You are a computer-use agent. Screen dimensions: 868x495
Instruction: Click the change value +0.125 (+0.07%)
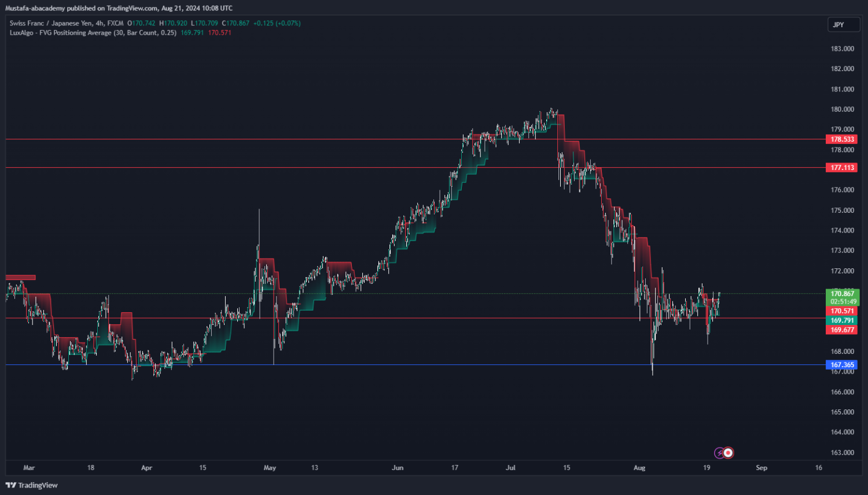point(277,23)
